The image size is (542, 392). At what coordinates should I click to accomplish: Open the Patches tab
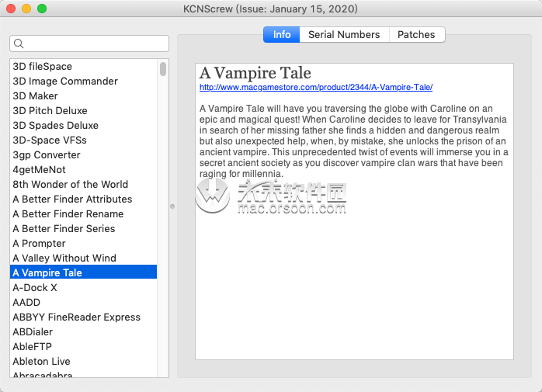pyautogui.click(x=417, y=35)
